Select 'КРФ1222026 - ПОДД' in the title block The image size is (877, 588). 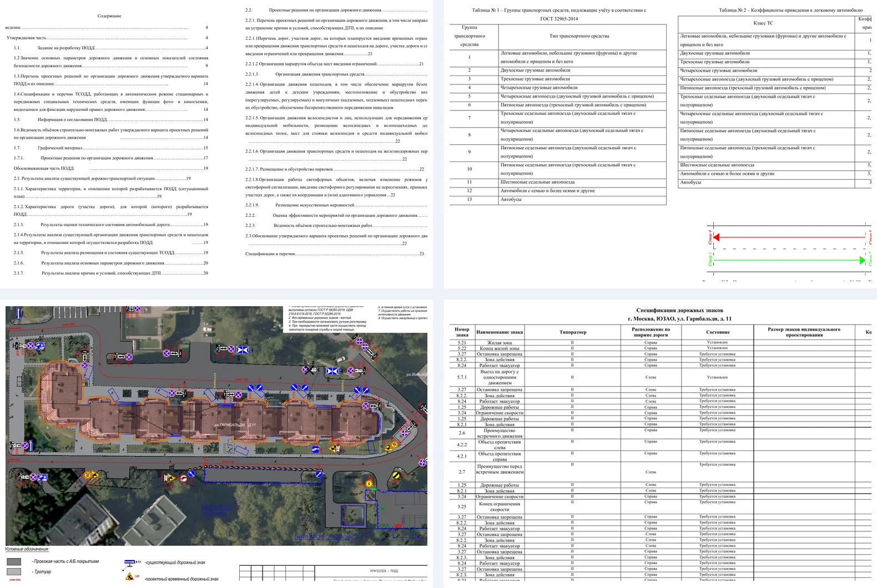coord(384,571)
